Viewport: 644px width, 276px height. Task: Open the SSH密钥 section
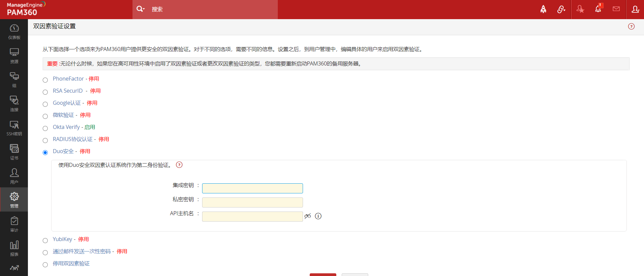coord(14,128)
